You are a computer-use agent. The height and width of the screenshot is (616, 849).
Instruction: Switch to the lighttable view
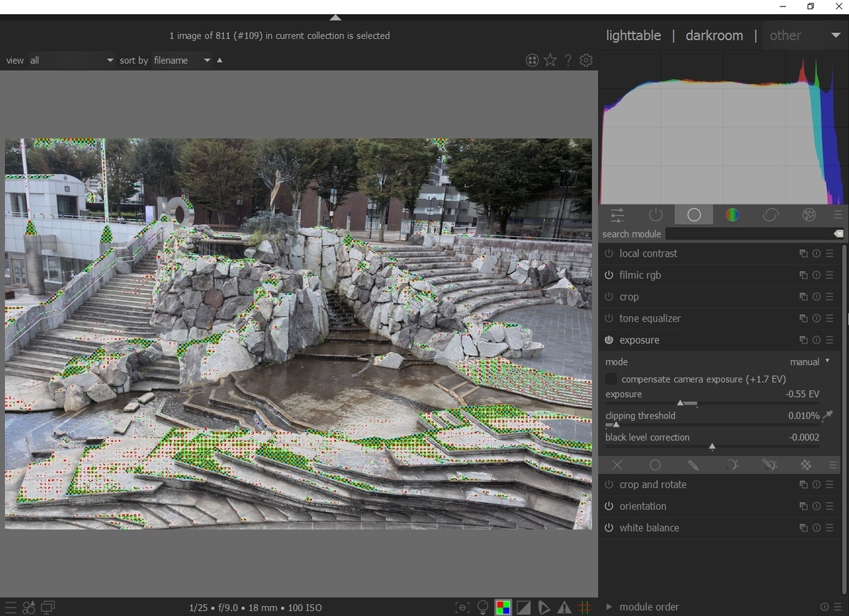tap(633, 35)
